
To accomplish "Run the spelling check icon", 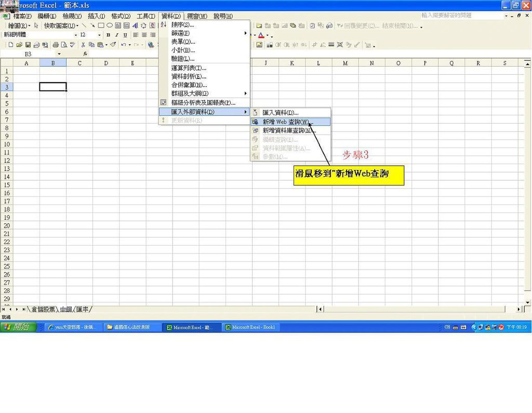I will (72, 45).
